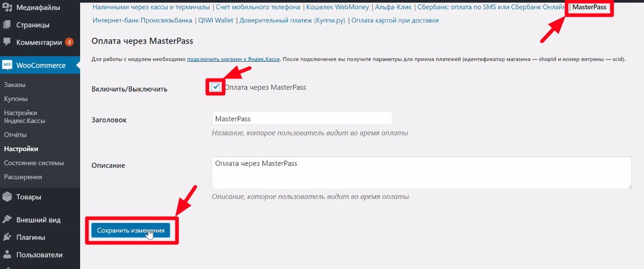The width and height of the screenshot is (644, 269).
Task: Disable the Оплата через MasterPass checkbox
Action: pos(216,87)
